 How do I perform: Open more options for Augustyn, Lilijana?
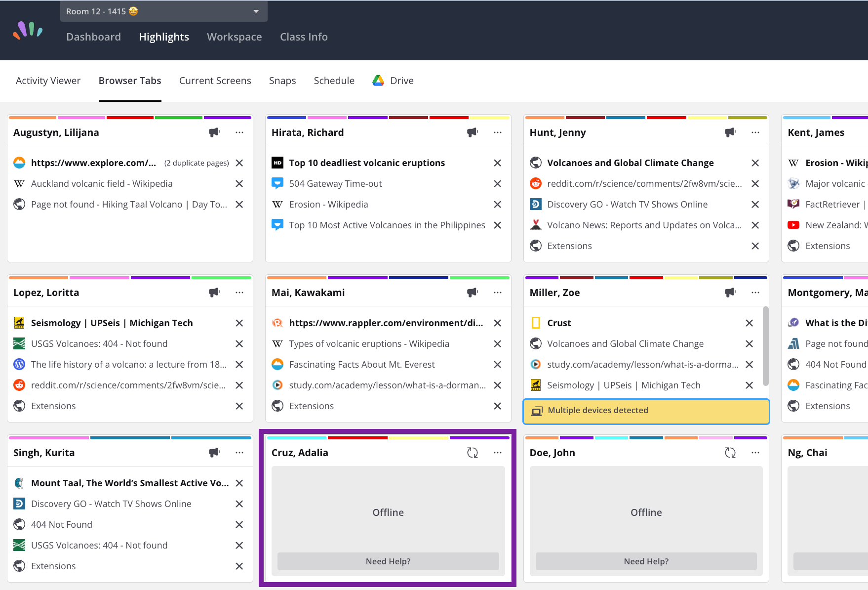coord(239,132)
